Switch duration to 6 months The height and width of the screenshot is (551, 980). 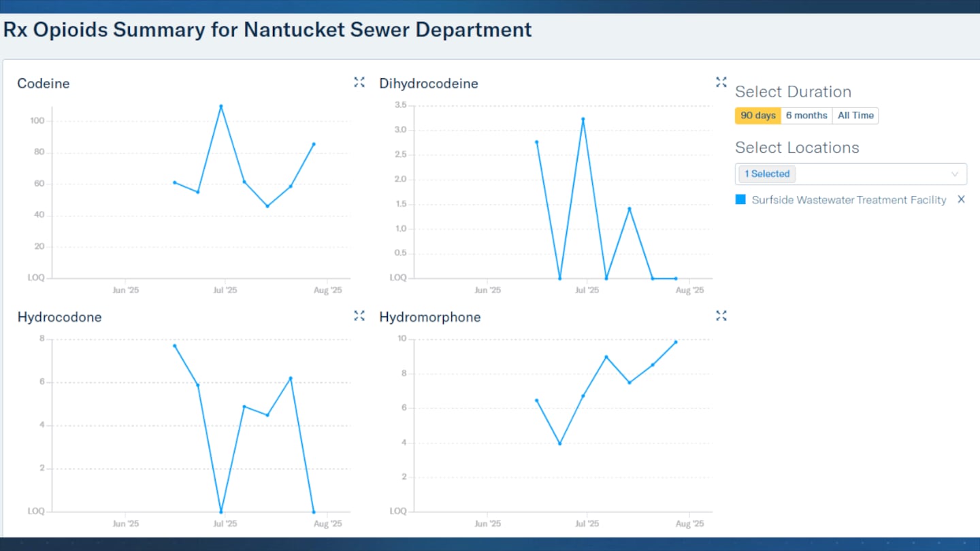point(806,116)
